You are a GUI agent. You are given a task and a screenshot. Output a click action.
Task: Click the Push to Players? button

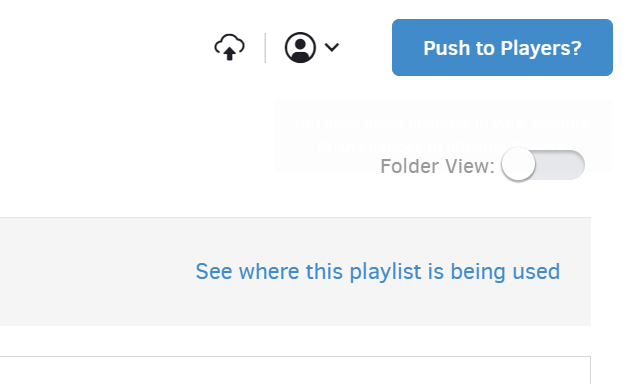pos(502,48)
